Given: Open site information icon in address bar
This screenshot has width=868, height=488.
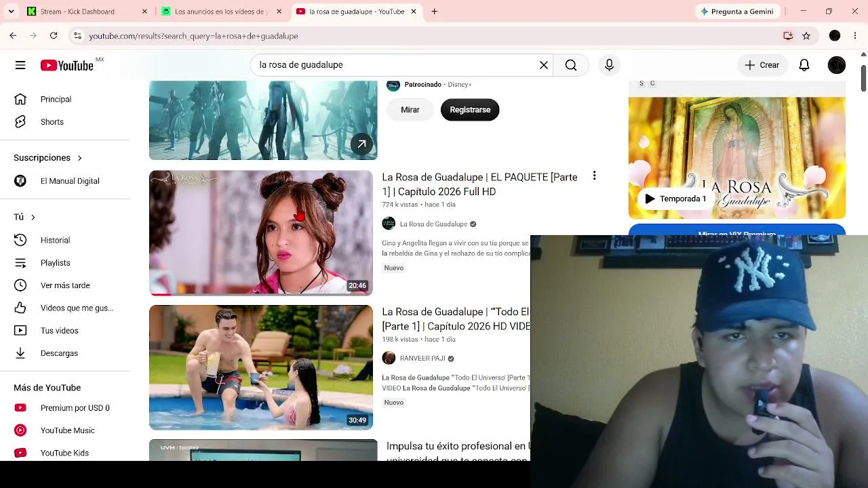Looking at the screenshot, I should pos(77,36).
